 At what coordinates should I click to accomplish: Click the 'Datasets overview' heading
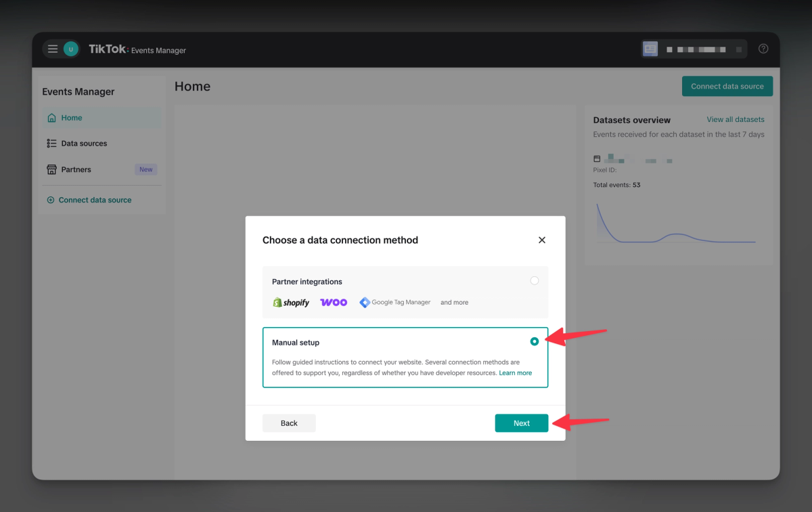pyautogui.click(x=632, y=120)
